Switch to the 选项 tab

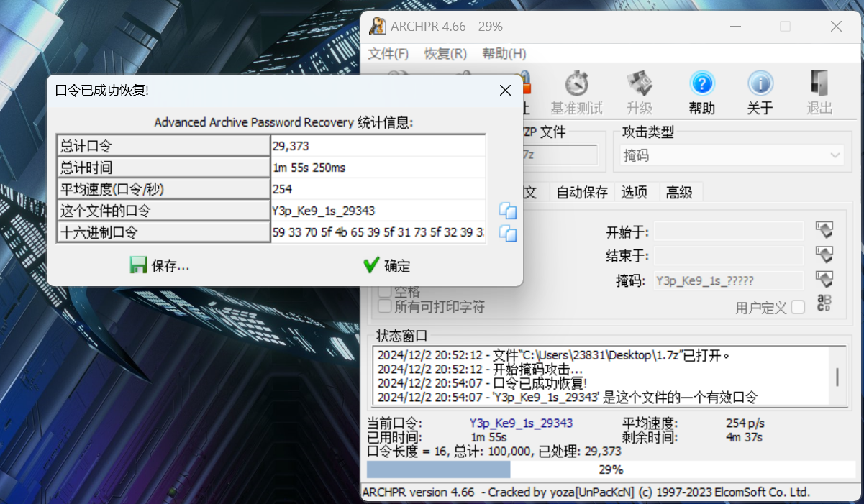(x=635, y=192)
